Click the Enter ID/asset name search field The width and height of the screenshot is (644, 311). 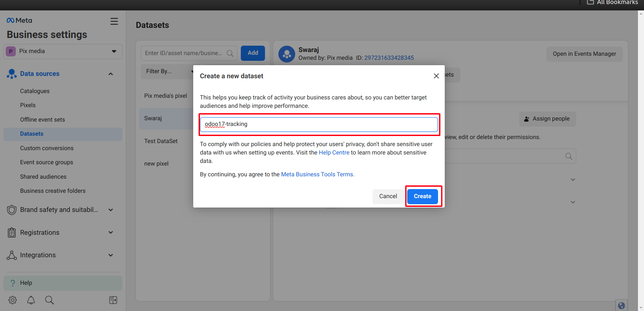point(189,53)
